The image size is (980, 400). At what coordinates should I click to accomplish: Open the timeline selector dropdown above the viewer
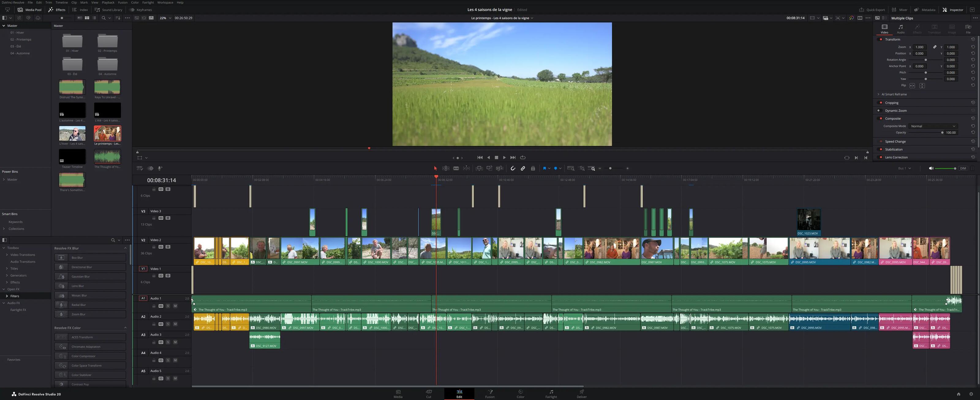click(x=532, y=18)
